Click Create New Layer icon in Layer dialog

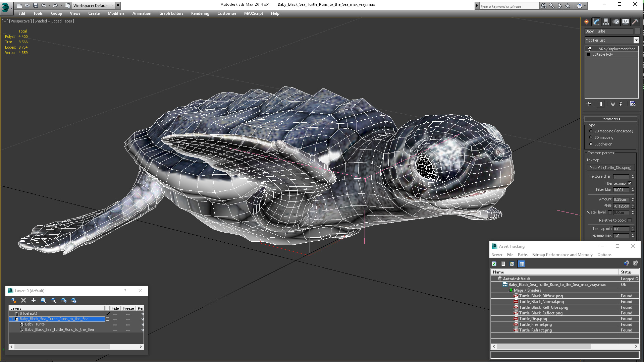coord(13,300)
